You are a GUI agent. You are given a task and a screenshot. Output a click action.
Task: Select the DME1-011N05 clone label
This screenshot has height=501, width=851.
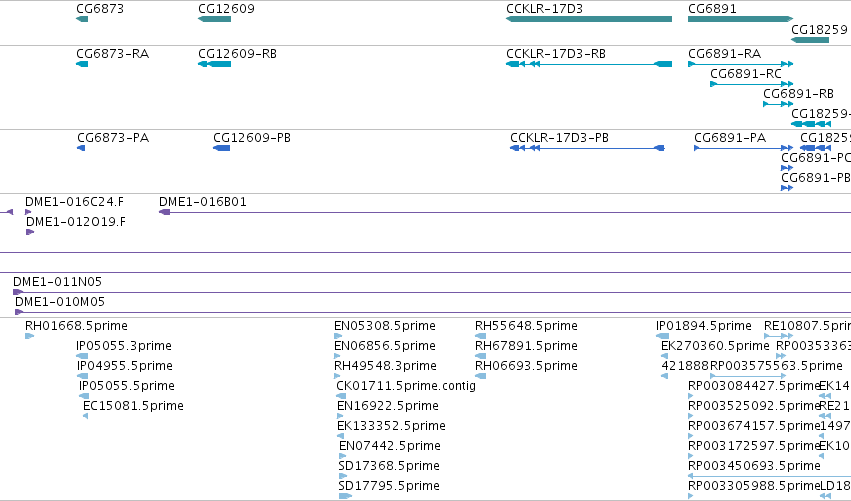[58, 282]
